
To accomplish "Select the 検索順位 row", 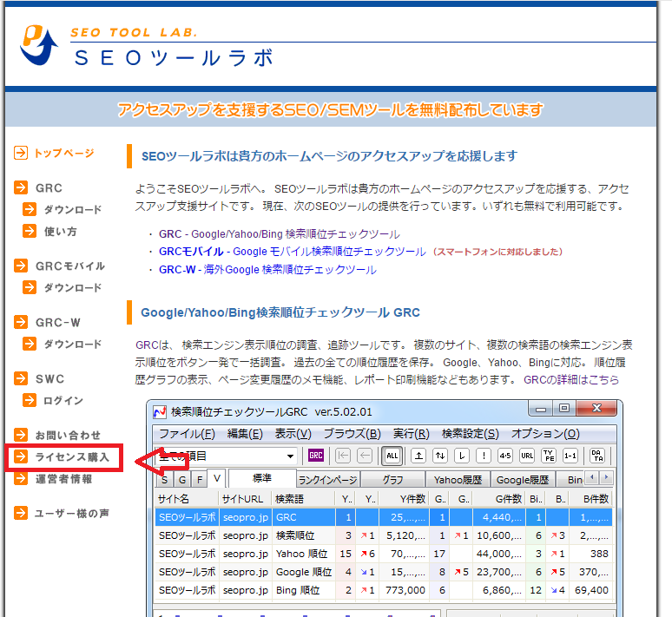I will point(384,535).
